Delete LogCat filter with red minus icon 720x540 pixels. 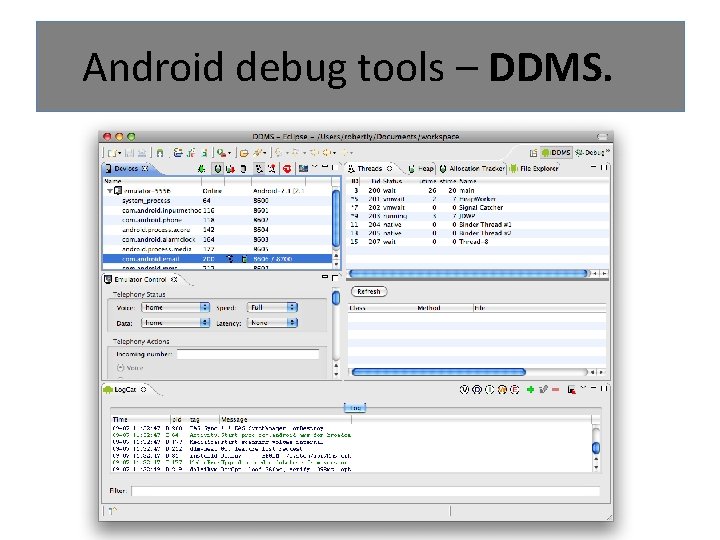(556, 389)
